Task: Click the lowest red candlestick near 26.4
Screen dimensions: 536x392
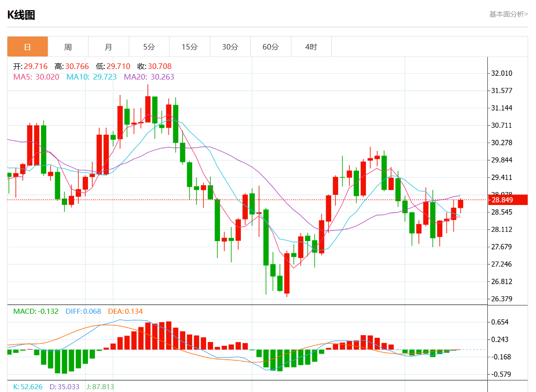Action: coord(287,273)
